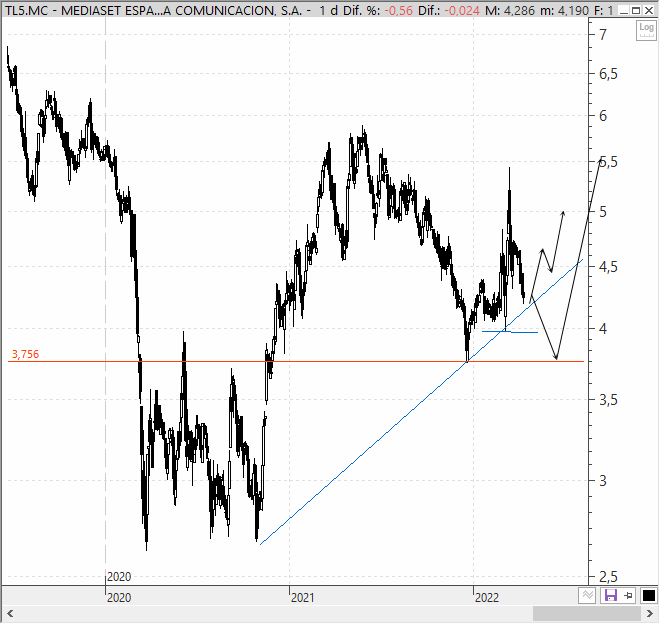Viewport: 660px width, 624px height.
Task: Click the 2021 date axis label
Action: [302, 597]
